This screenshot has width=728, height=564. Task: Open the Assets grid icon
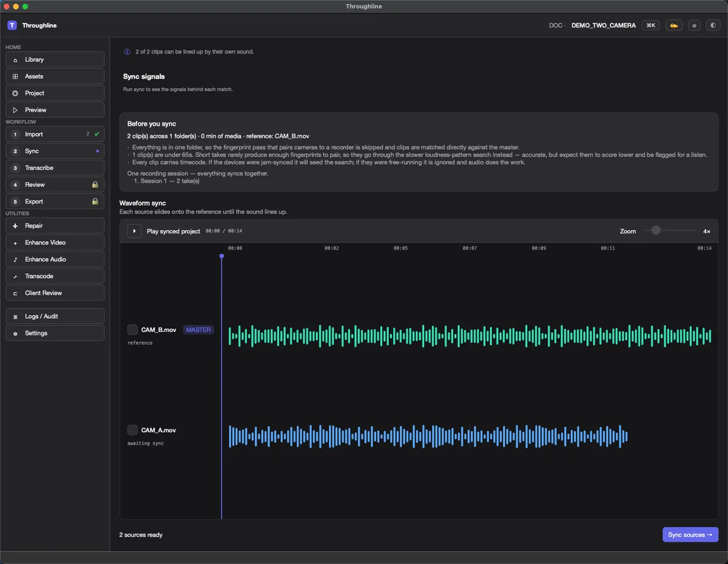tap(15, 76)
